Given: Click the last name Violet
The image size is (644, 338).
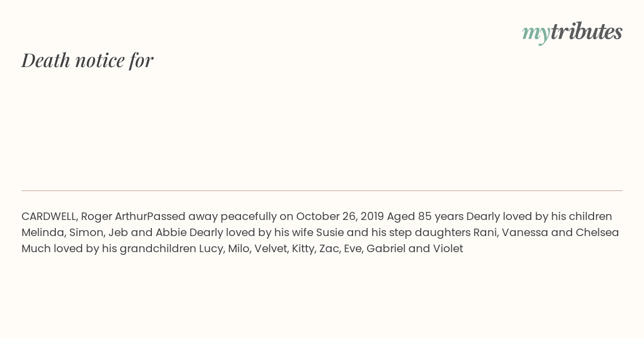Looking at the screenshot, I should [448, 249].
